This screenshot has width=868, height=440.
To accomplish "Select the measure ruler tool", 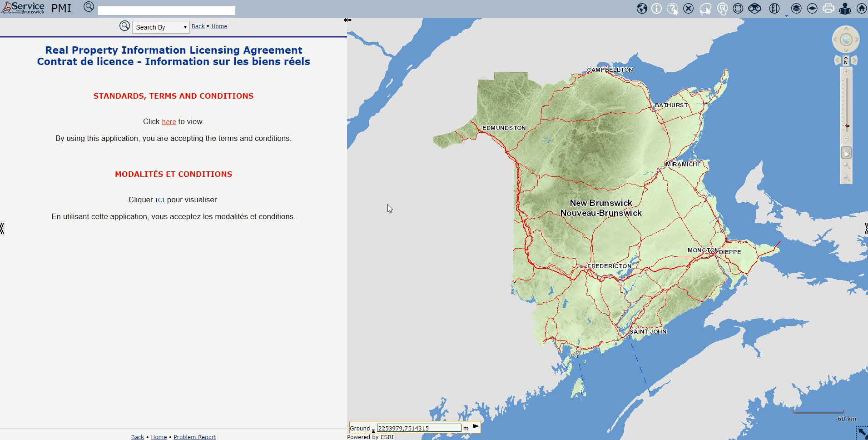I will pos(774,8).
